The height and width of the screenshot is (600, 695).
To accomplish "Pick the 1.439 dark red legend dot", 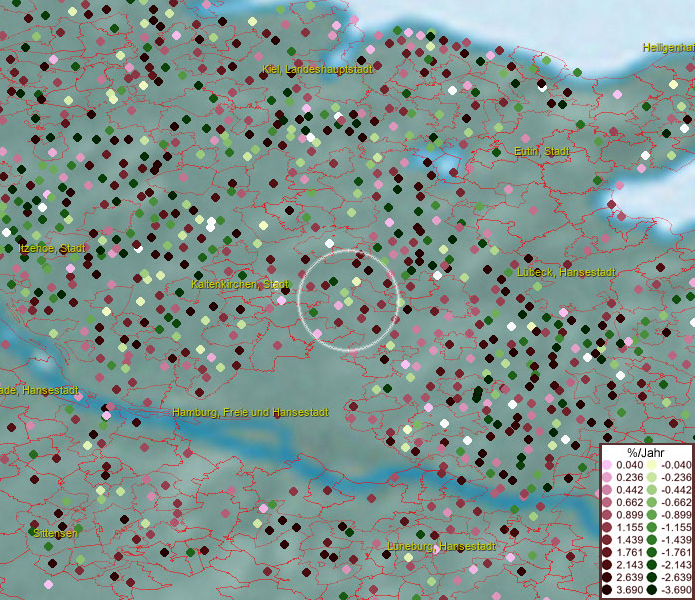I will click(607, 540).
